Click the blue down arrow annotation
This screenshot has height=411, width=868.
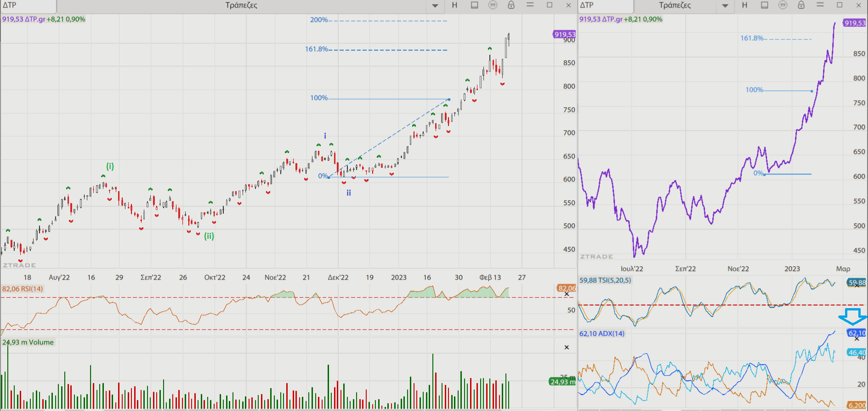(x=853, y=317)
